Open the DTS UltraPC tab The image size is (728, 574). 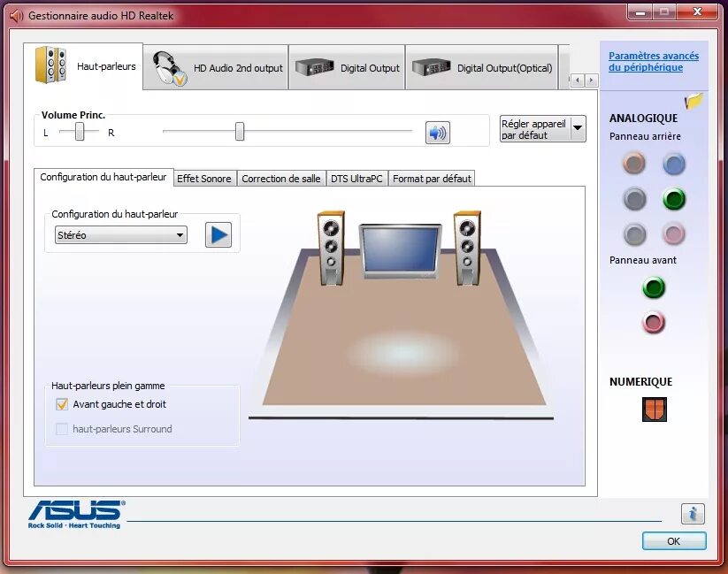coord(356,179)
